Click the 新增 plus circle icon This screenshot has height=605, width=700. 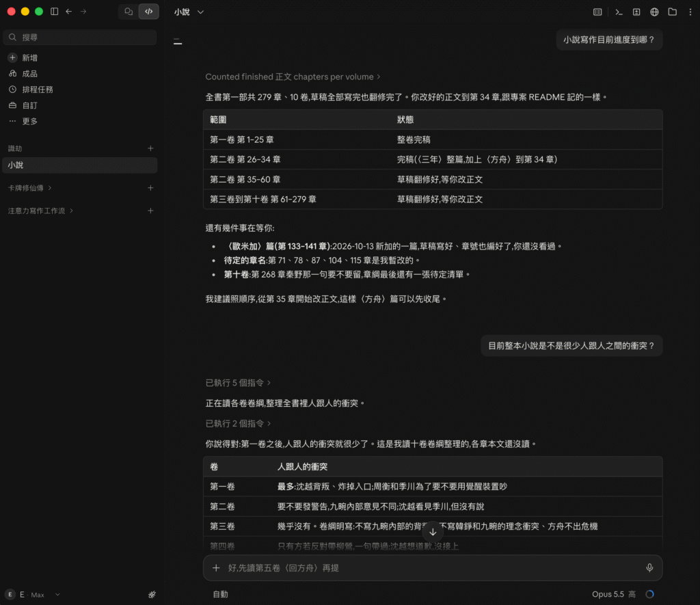click(x=12, y=57)
